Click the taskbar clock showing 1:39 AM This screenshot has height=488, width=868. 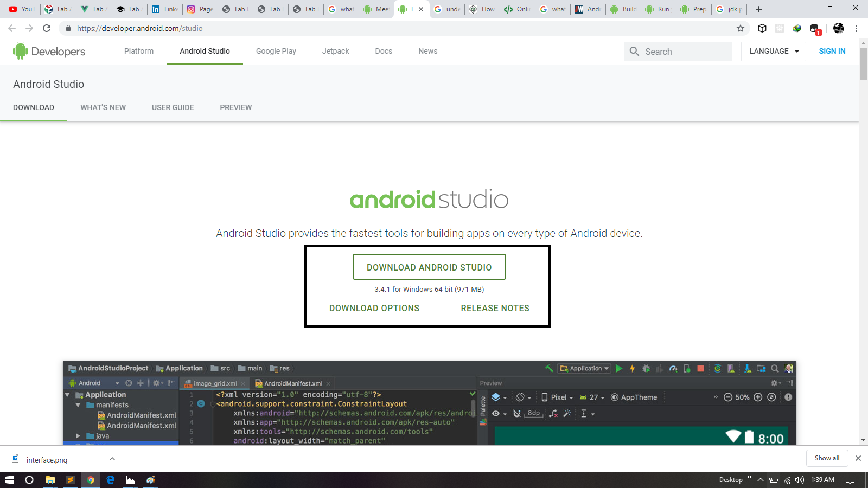[x=822, y=480]
